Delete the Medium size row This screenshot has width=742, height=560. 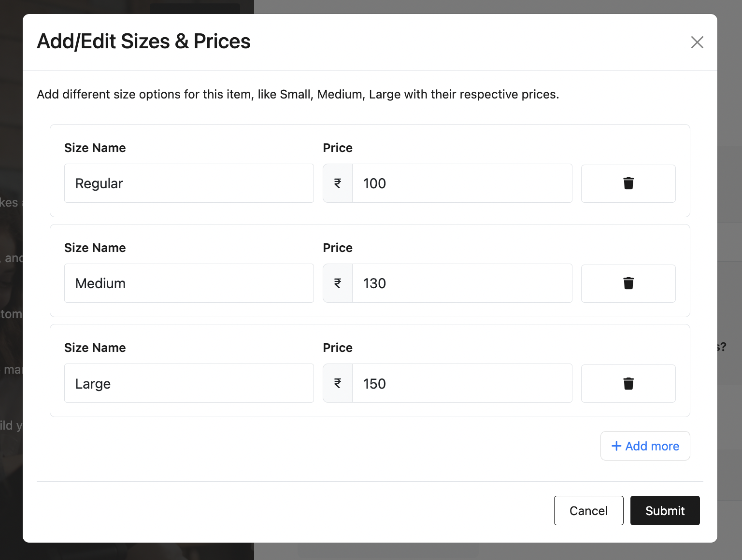click(x=628, y=283)
